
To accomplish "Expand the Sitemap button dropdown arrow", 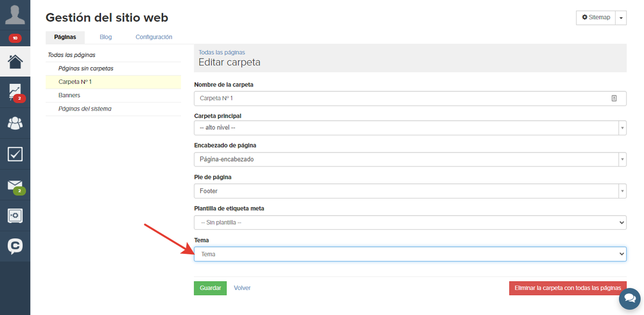I will (x=621, y=18).
